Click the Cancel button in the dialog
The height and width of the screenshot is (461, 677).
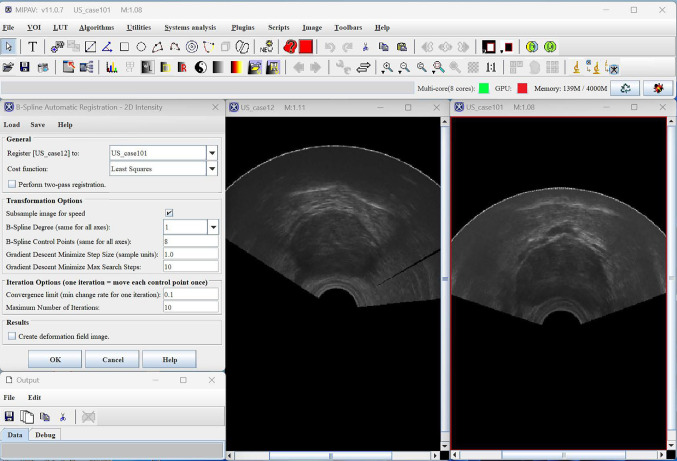(x=112, y=359)
